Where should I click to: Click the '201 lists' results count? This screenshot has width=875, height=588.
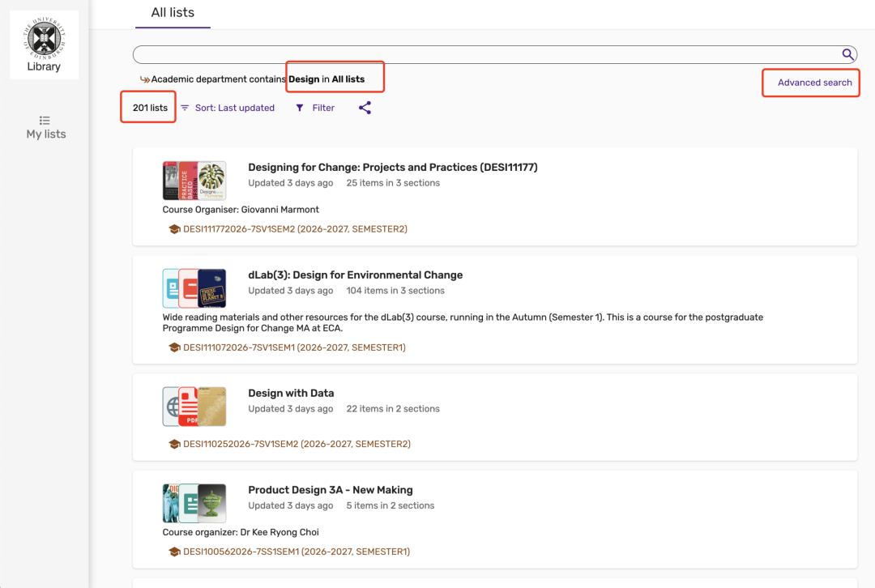150,108
